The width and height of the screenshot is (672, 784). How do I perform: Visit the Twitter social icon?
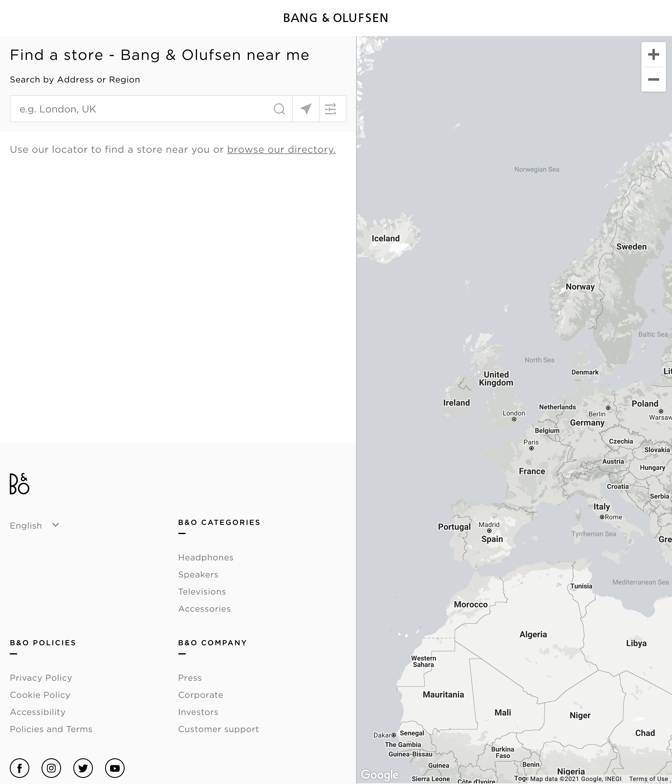click(x=83, y=768)
